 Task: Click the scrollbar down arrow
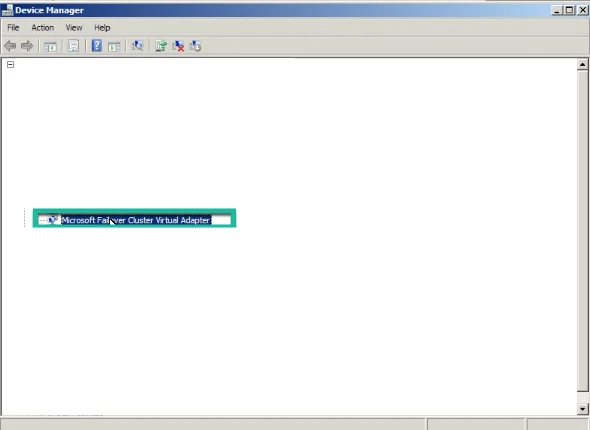582,409
